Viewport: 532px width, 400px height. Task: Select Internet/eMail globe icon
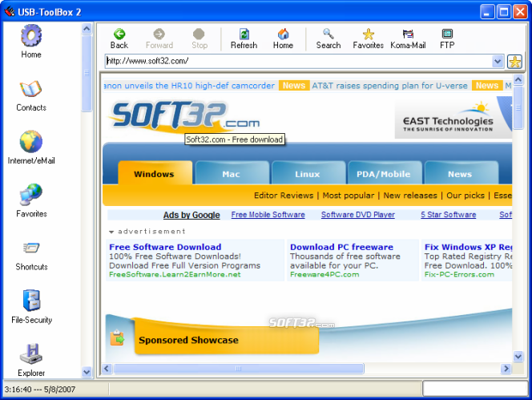coord(31,147)
